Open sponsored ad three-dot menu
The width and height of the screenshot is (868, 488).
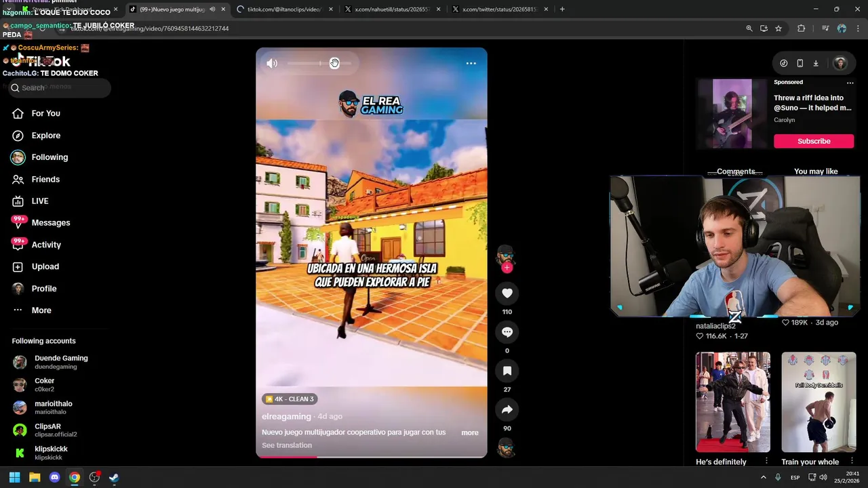click(850, 83)
